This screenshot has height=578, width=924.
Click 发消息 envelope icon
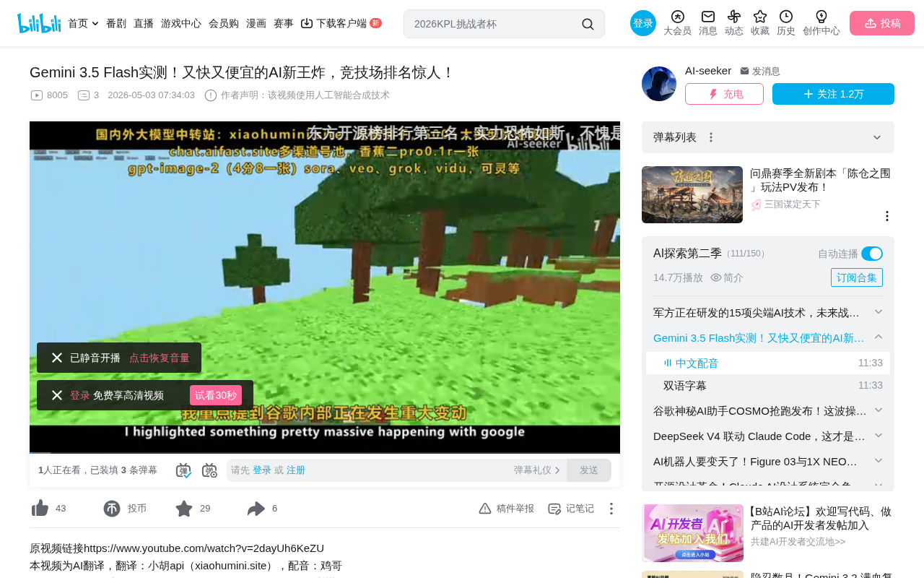[744, 71]
